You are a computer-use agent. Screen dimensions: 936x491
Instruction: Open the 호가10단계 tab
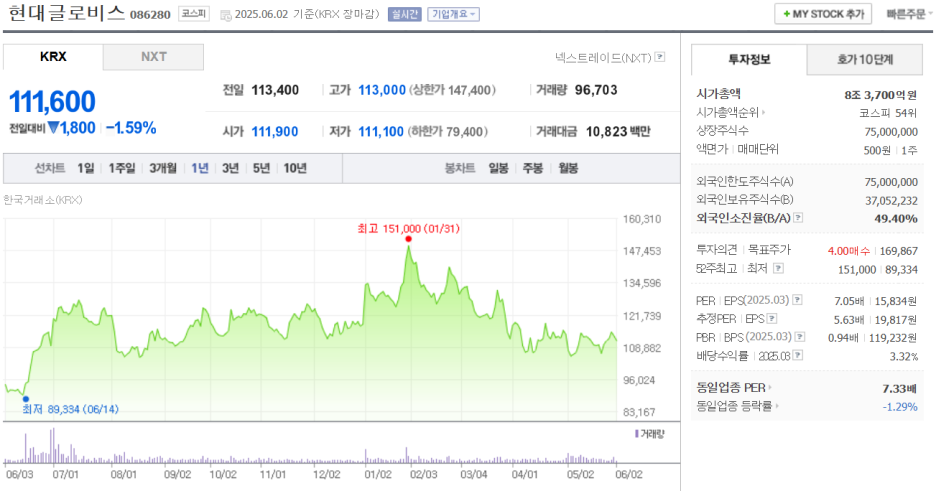click(x=864, y=60)
